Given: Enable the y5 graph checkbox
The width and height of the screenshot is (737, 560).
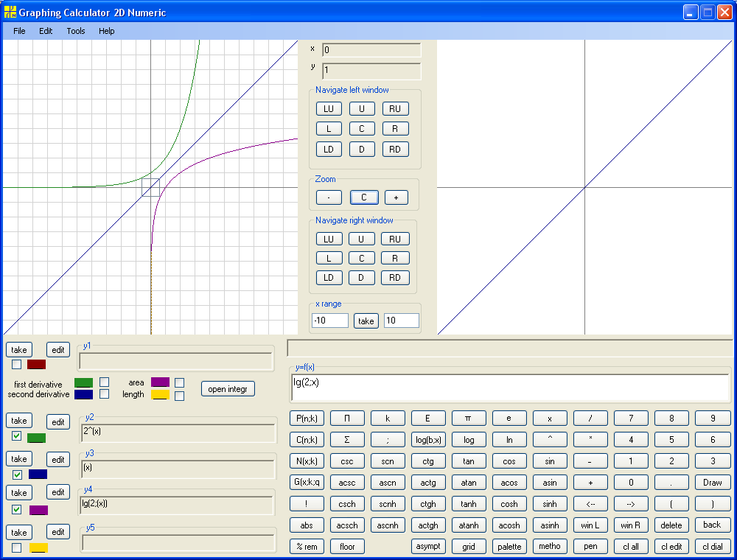Looking at the screenshot, I should (x=16, y=547).
